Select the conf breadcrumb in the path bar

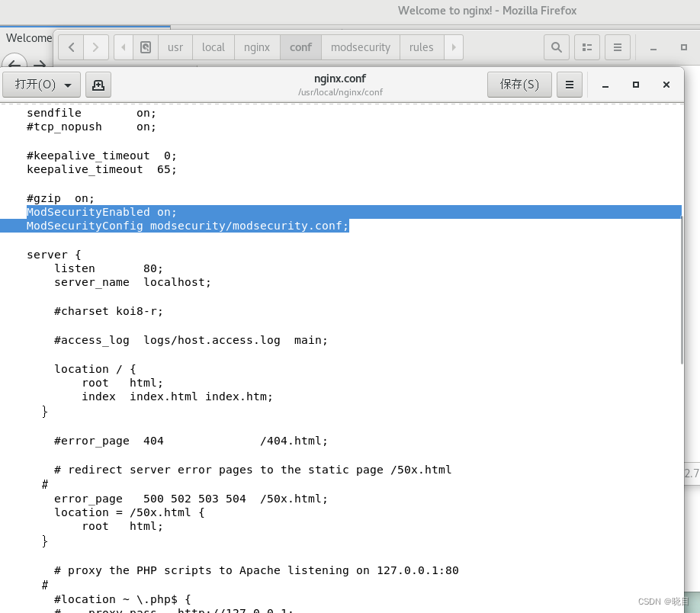click(300, 47)
